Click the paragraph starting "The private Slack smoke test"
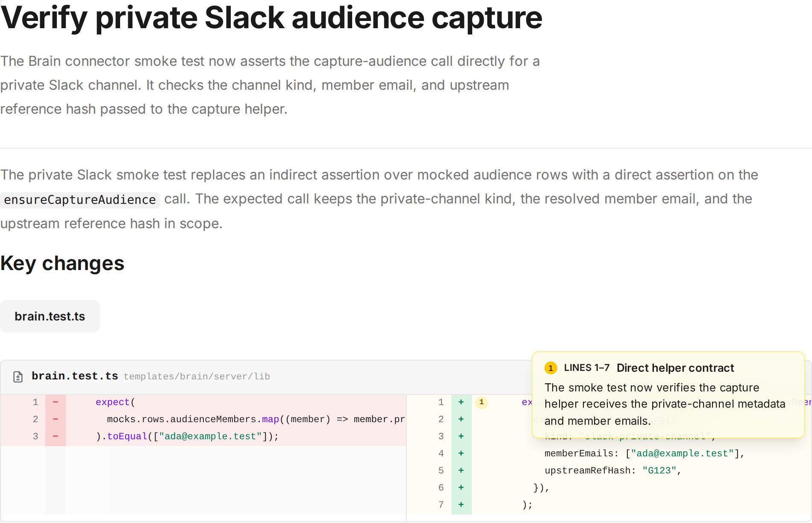812x523 pixels. point(379,199)
